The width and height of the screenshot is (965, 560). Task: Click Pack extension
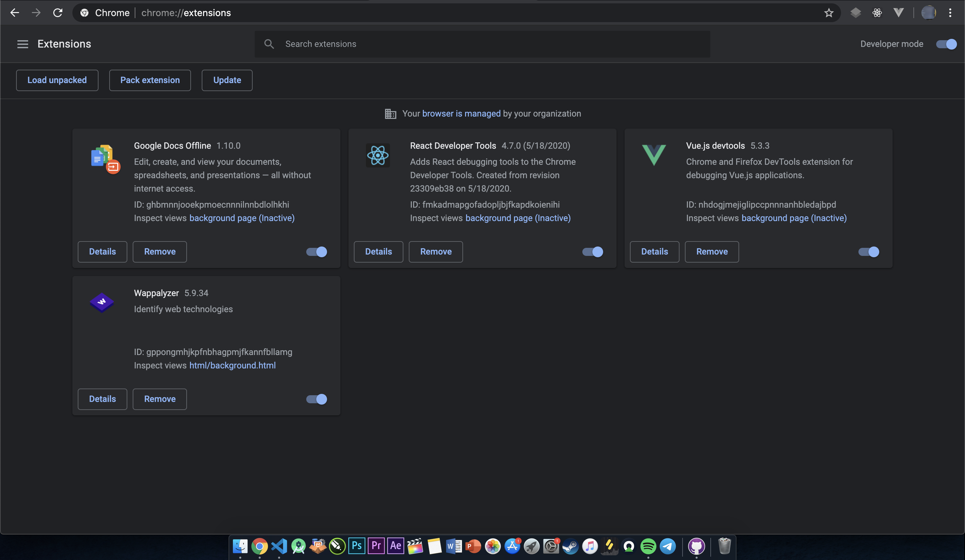[x=150, y=80]
